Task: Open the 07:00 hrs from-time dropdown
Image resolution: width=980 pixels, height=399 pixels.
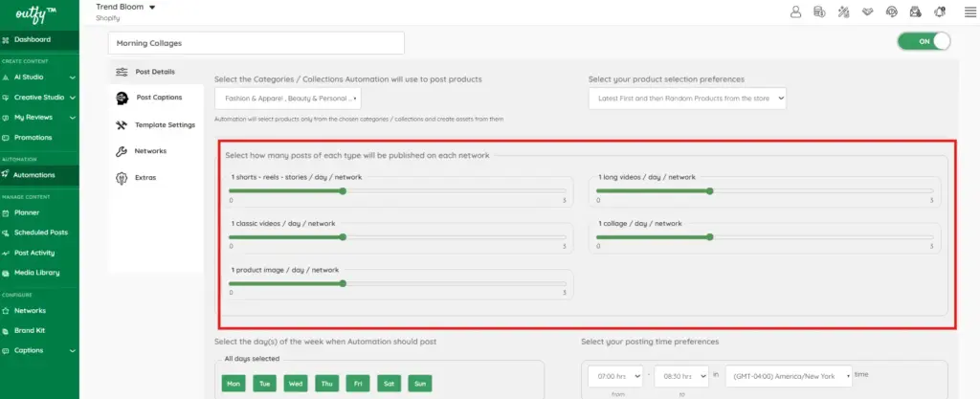Action: [x=615, y=377]
